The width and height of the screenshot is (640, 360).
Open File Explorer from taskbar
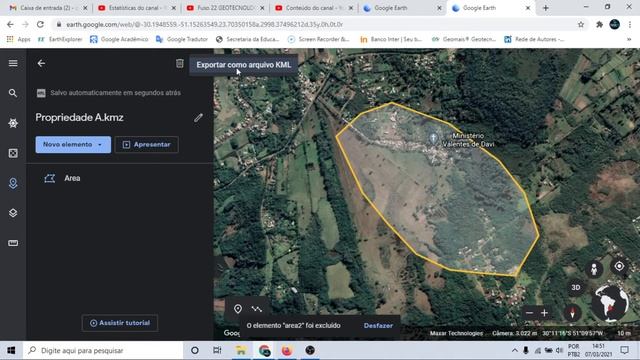point(241,350)
